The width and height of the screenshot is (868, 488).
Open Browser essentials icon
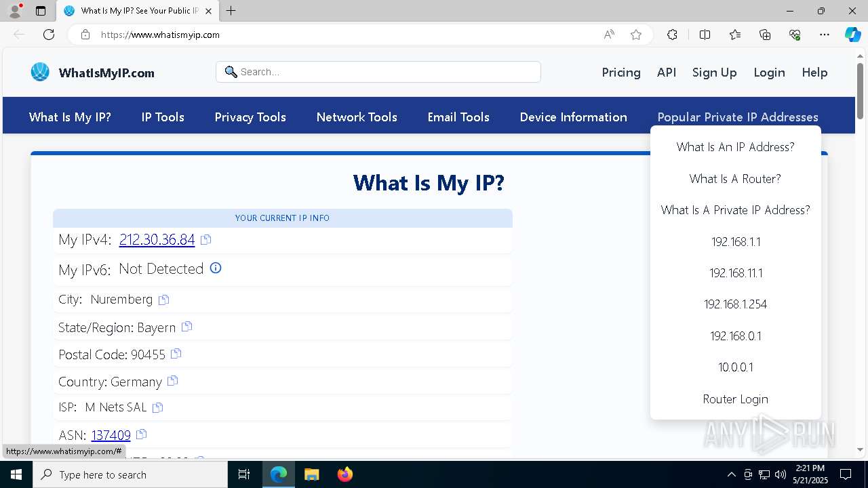(x=795, y=35)
